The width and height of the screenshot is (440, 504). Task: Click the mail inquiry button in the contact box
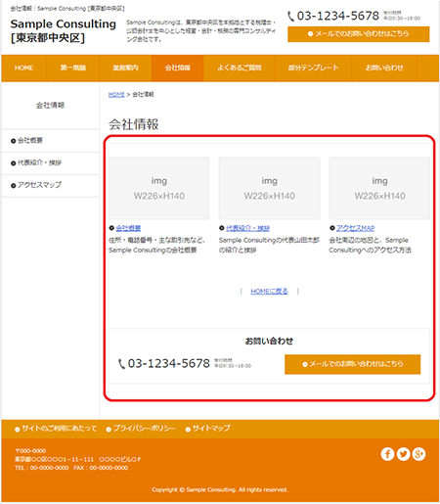[353, 364]
